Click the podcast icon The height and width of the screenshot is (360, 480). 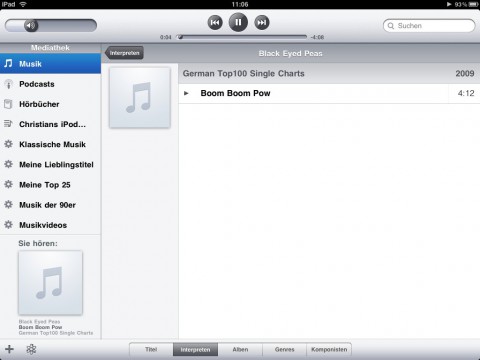point(8,84)
